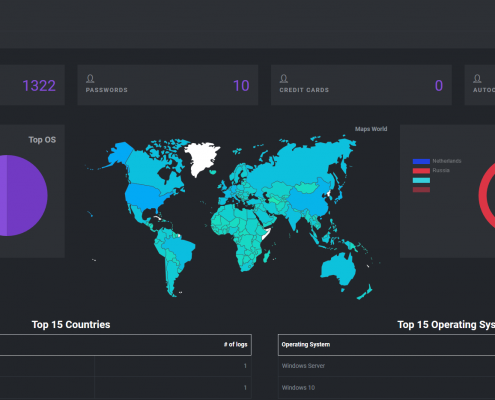Select the Windows 10 table row
Viewport: 495px width, 400px height.
pyautogui.click(x=387, y=387)
